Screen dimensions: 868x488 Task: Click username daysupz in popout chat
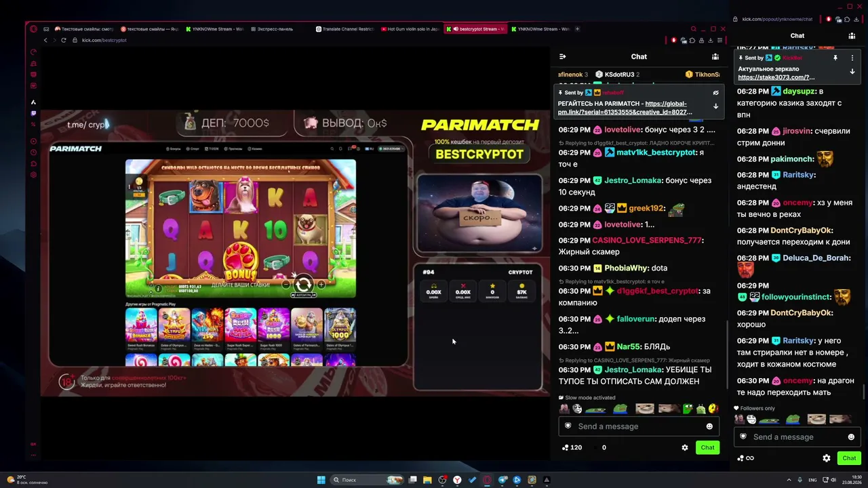click(799, 91)
